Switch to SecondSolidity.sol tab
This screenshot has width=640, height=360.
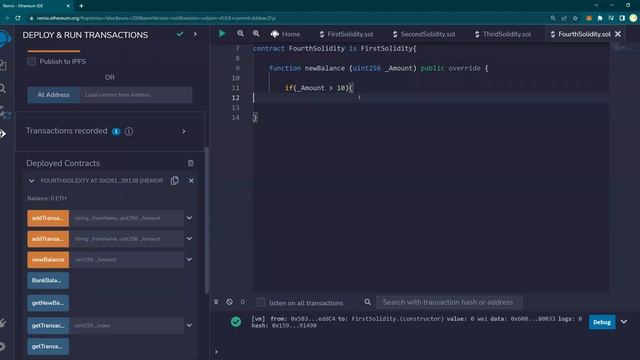424,34
